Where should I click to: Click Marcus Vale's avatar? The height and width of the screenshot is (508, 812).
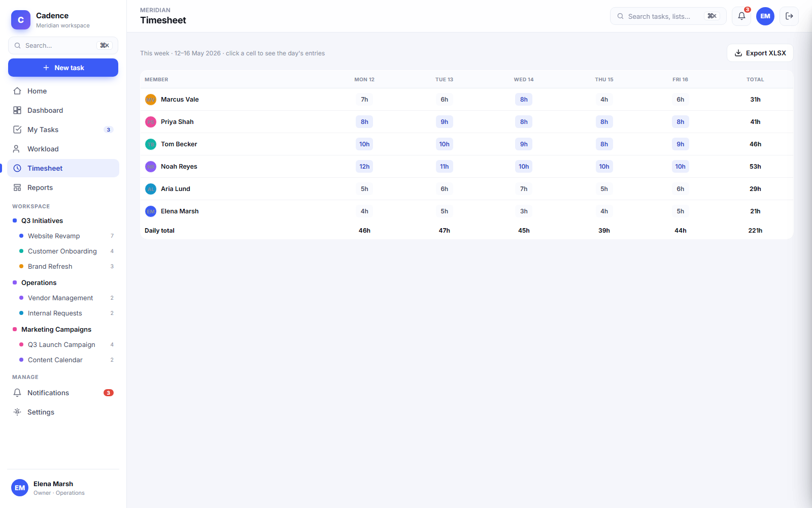point(151,100)
